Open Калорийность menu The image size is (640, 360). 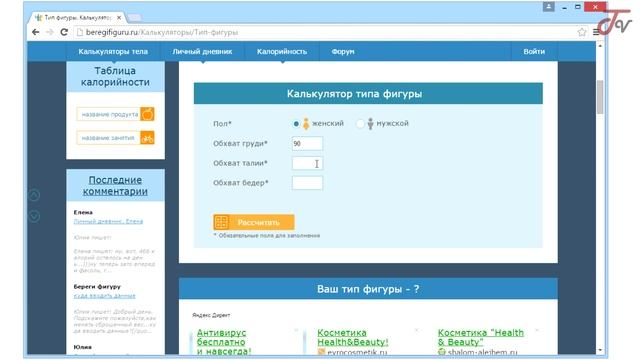coord(282,51)
